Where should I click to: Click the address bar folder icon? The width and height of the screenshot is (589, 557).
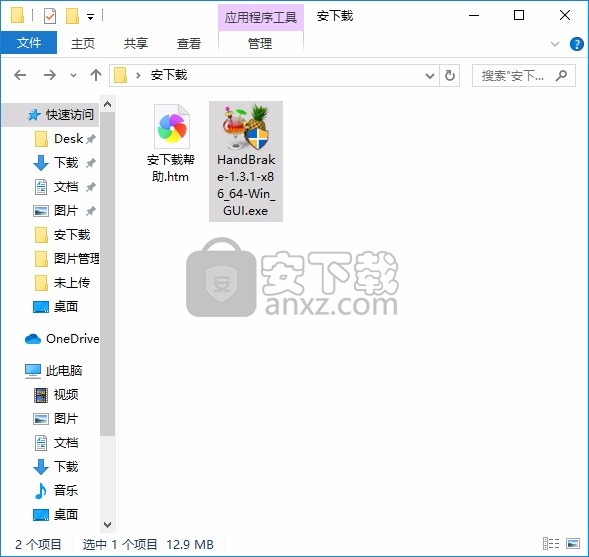[x=120, y=75]
